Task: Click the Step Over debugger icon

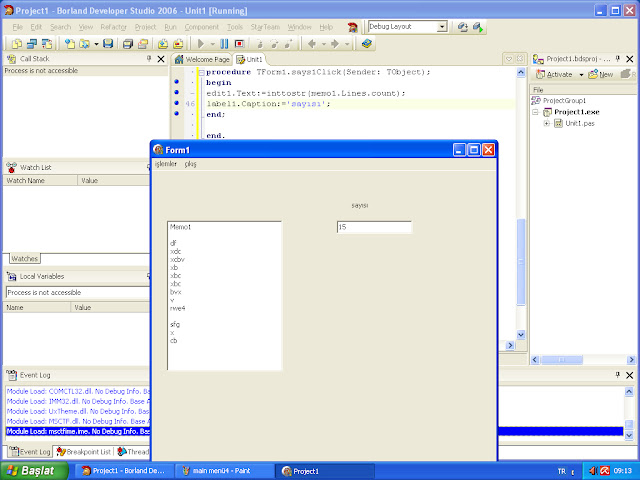Action: (x=274, y=44)
